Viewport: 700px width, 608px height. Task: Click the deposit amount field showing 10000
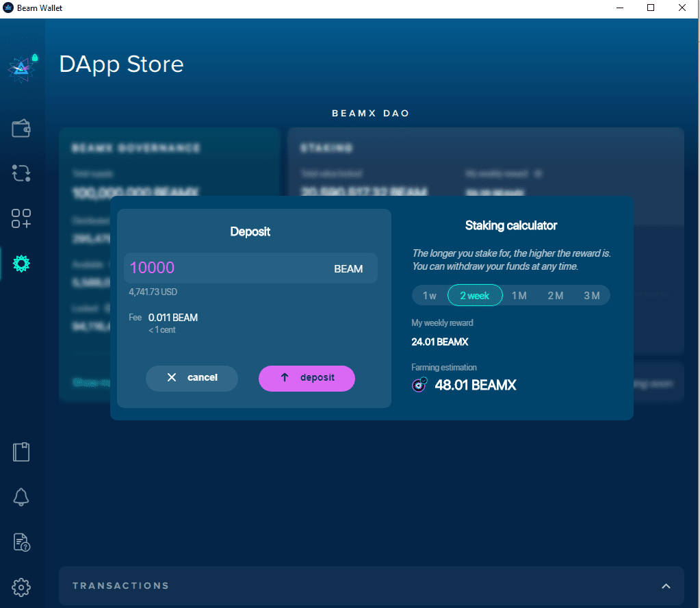226,268
